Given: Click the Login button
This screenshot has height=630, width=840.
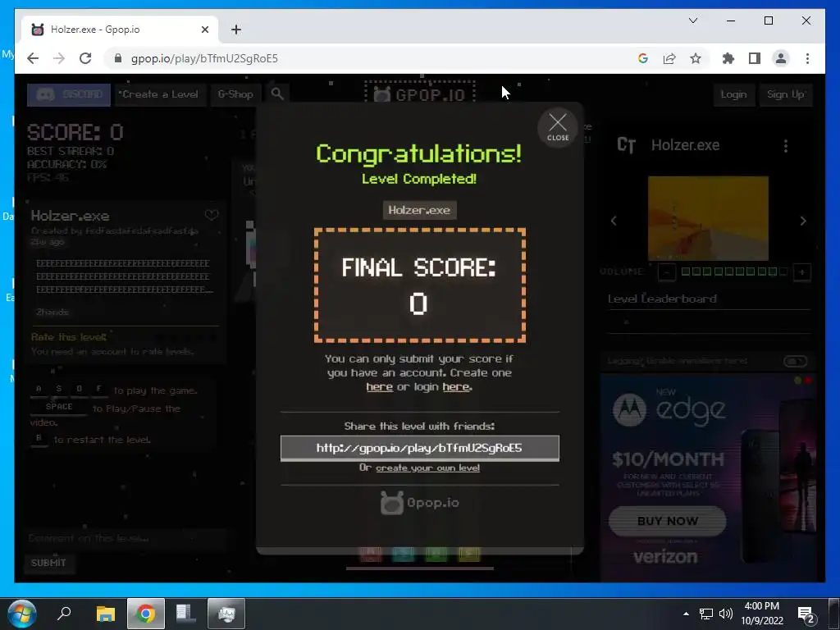Looking at the screenshot, I should click(733, 94).
